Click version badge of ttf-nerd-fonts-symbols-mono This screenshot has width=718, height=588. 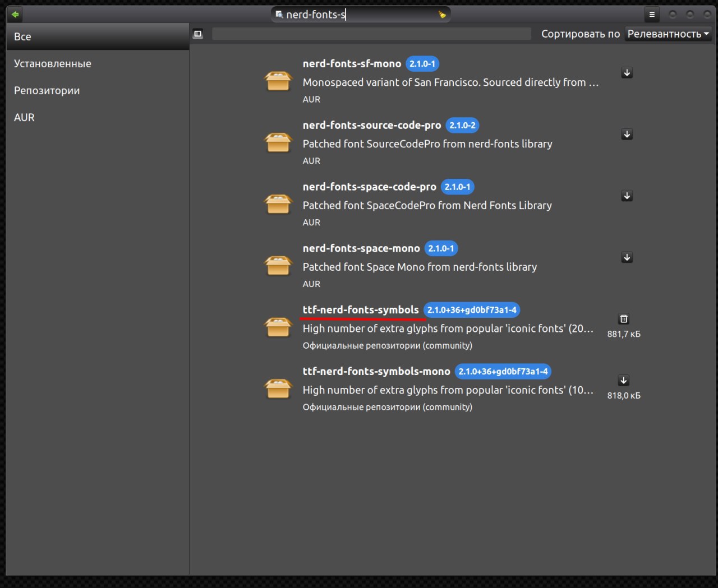coord(503,372)
